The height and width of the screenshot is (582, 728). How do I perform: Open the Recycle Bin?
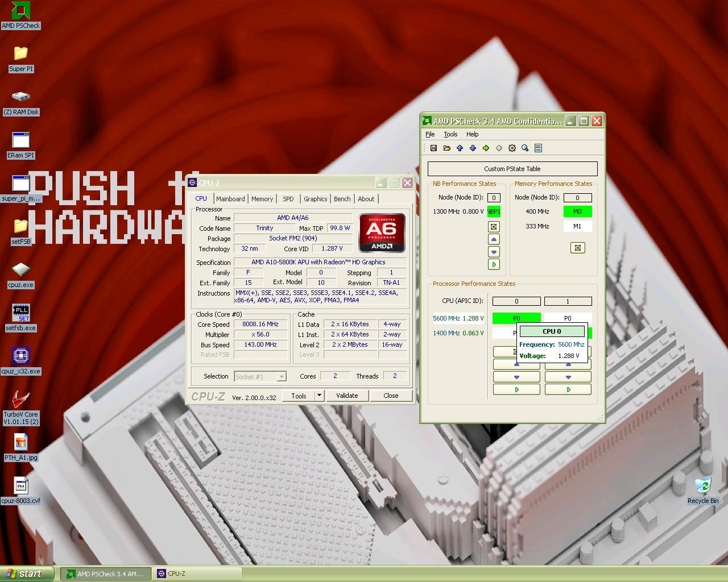tap(703, 491)
